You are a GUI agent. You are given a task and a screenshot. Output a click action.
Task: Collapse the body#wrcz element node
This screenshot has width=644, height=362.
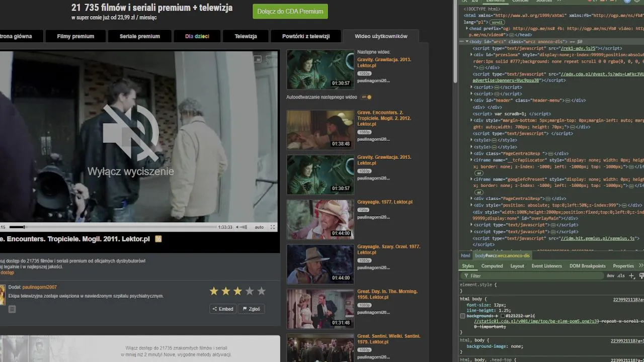pos(466,42)
